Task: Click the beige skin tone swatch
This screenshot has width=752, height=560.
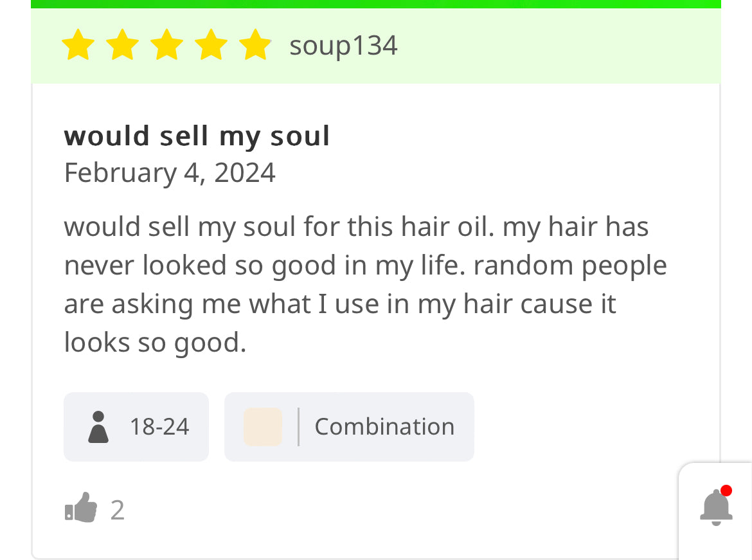Action: pyautogui.click(x=263, y=427)
